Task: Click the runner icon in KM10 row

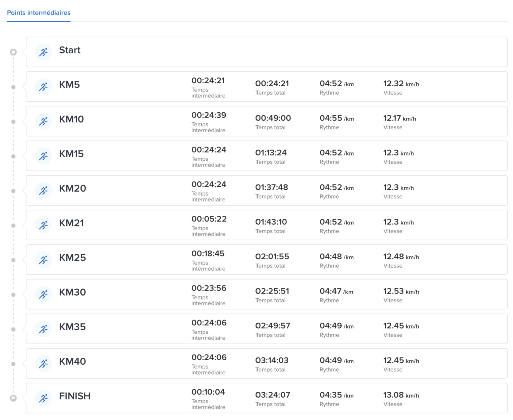Action: coord(43,121)
